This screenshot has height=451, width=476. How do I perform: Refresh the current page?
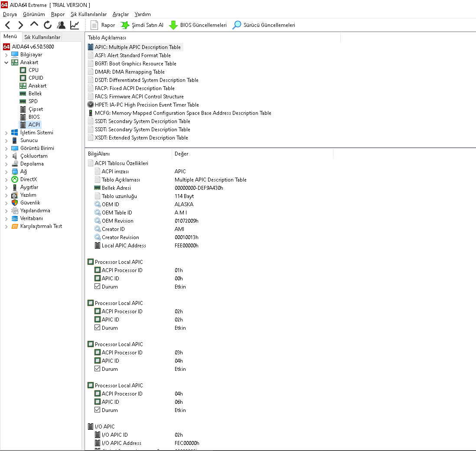pos(48,25)
